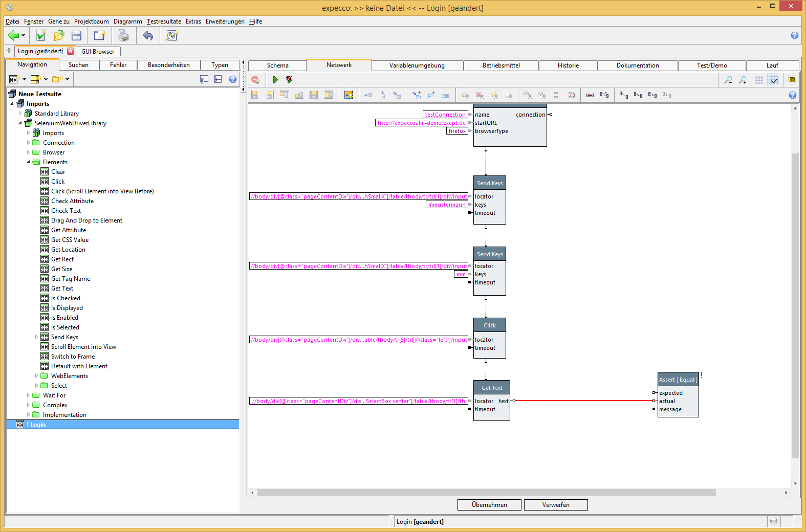Start debug run with ladybug icon
806x532 pixels.
click(289, 80)
